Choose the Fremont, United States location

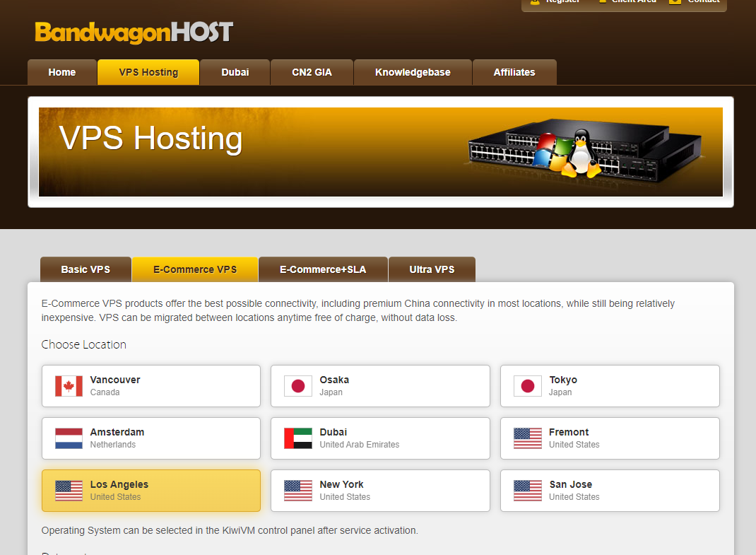[x=610, y=438]
